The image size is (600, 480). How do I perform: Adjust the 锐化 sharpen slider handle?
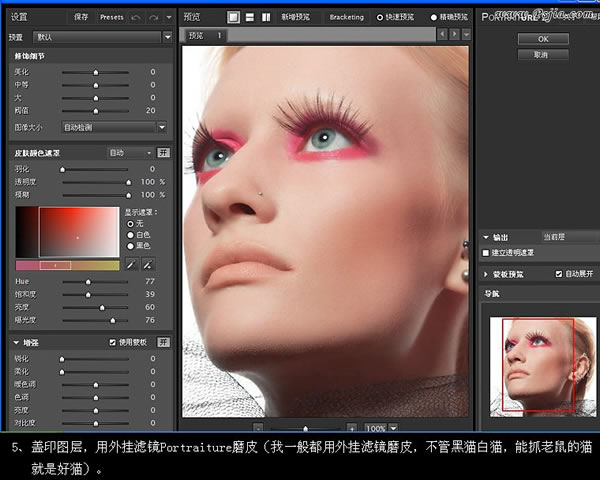pyautogui.click(x=62, y=359)
